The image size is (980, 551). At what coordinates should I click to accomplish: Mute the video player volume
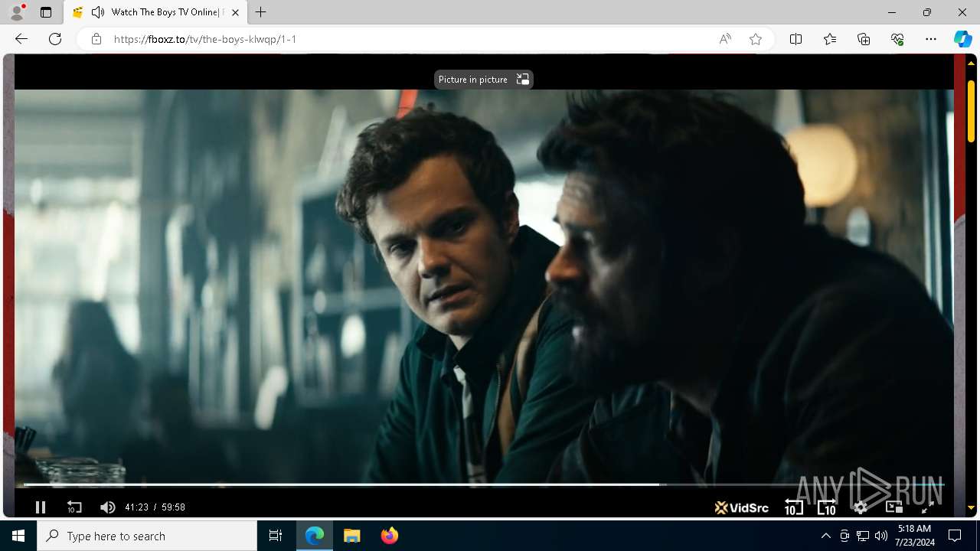pyautogui.click(x=107, y=507)
